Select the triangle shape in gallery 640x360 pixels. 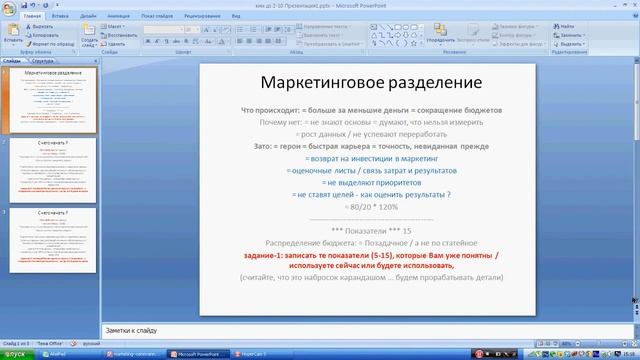click(x=373, y=35)
